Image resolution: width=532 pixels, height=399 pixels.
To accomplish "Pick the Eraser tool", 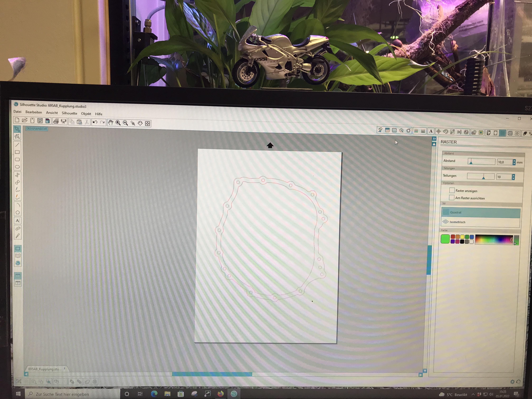I will coord(18,229).
